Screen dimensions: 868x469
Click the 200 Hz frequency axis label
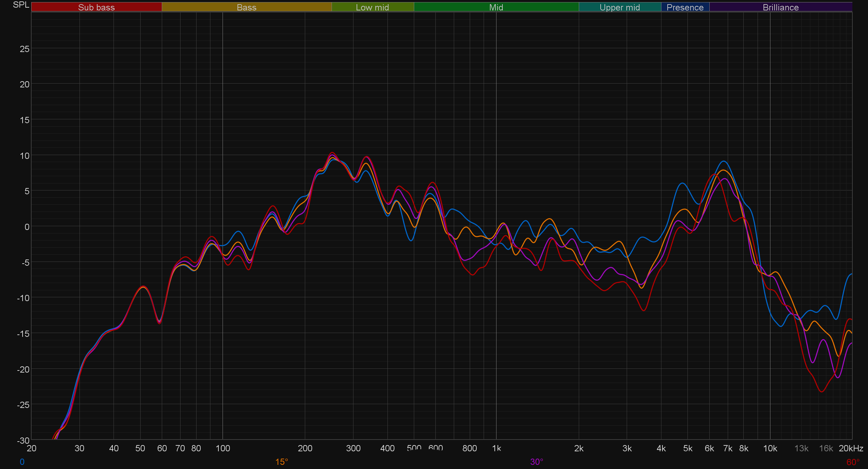[305, 448]
